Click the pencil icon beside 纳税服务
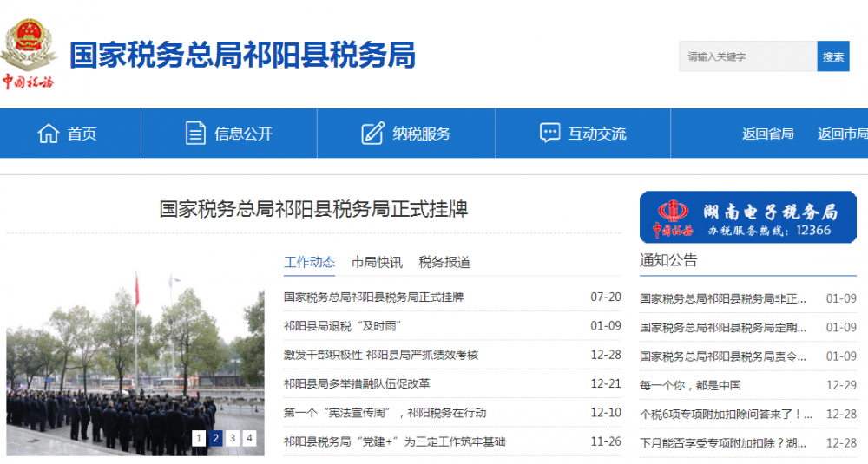Viewport: 868px width, 464px height. [x=372, y=134]
